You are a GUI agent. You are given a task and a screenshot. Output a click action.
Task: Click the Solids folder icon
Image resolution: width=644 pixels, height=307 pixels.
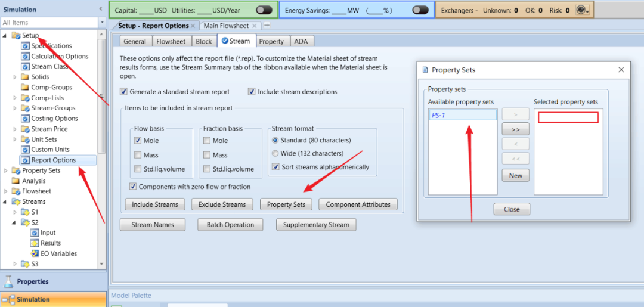point(25,77)
